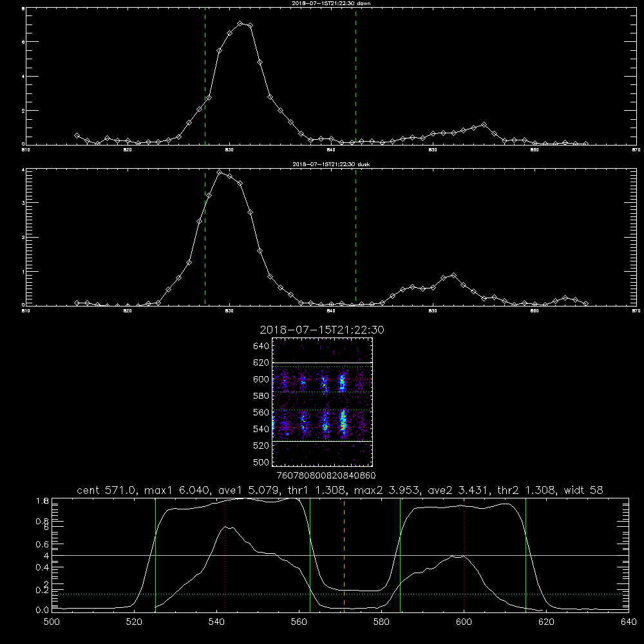Click the left green dashed line in the dusk plot
Screen dimensions: 644x644
pos(205,238)
